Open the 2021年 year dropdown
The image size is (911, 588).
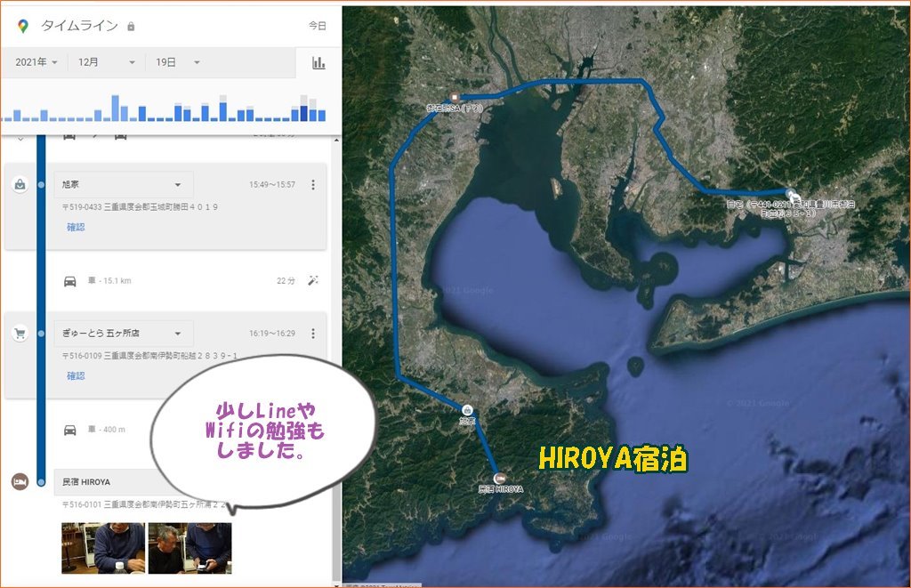[36, 62]
